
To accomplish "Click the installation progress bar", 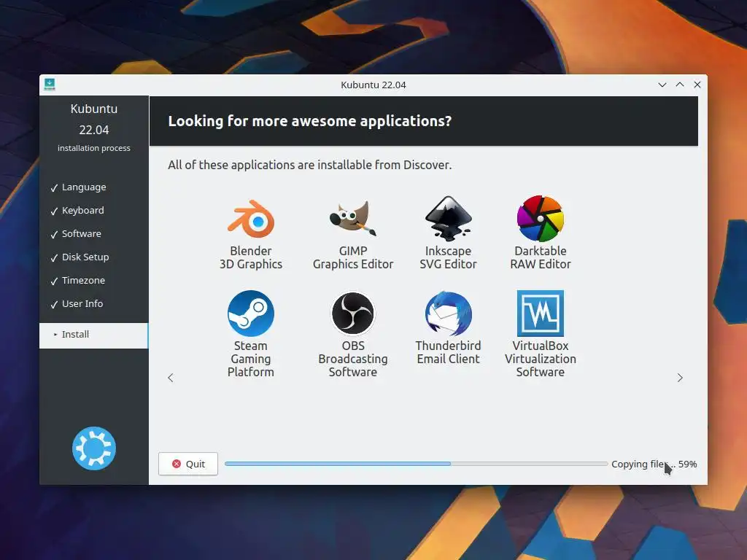I will (x=417, y=464).
